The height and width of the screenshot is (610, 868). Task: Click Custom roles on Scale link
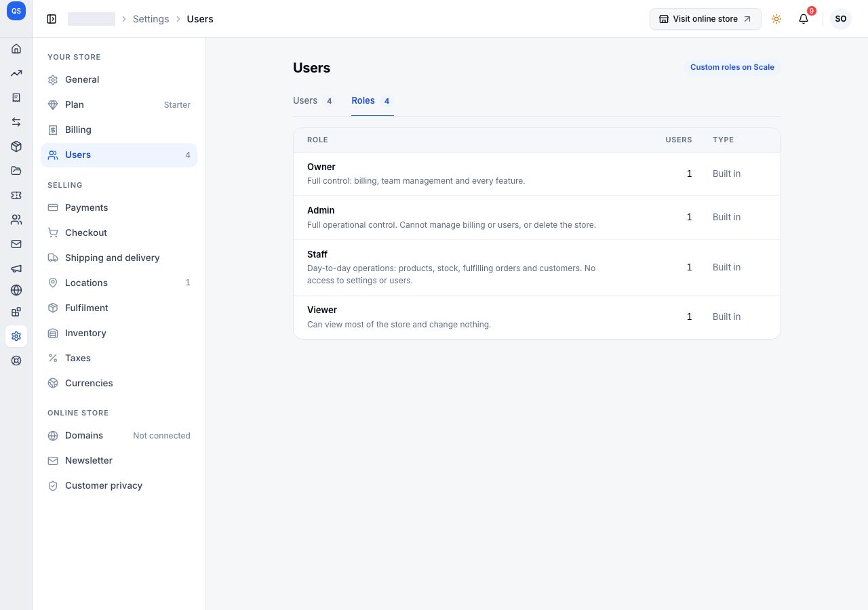[x=732, y=67]
